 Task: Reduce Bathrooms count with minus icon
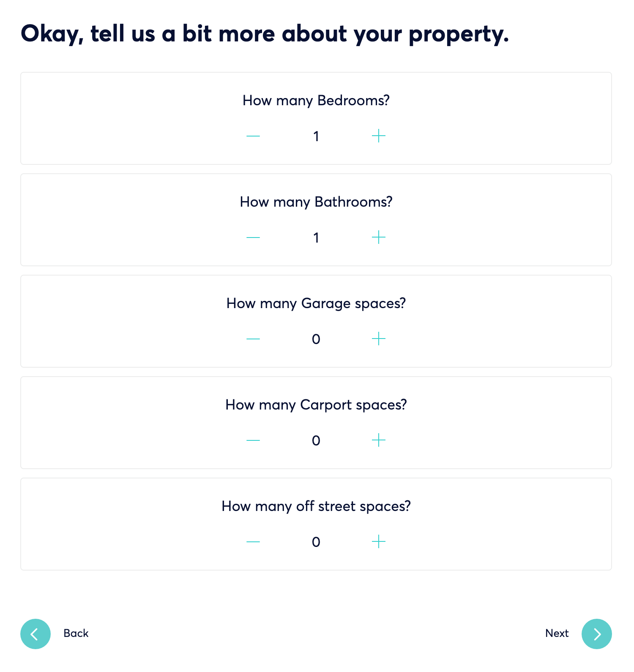253,238
